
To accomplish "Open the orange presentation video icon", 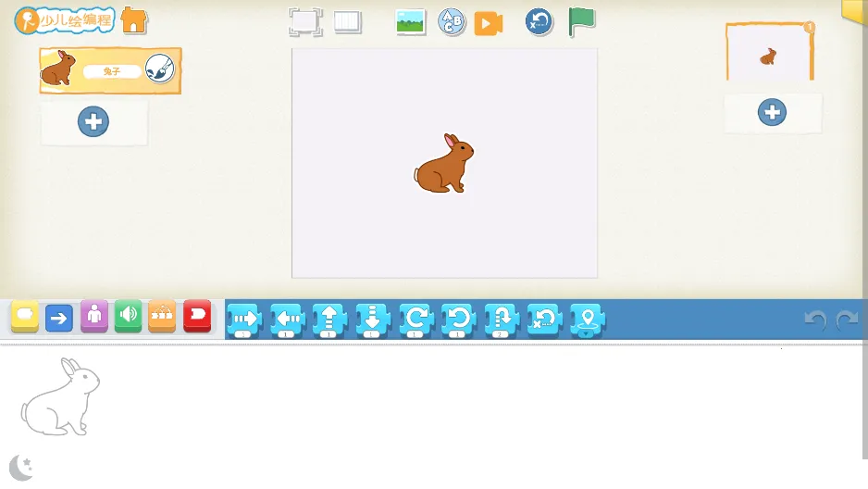I will (x=489, y=23).
